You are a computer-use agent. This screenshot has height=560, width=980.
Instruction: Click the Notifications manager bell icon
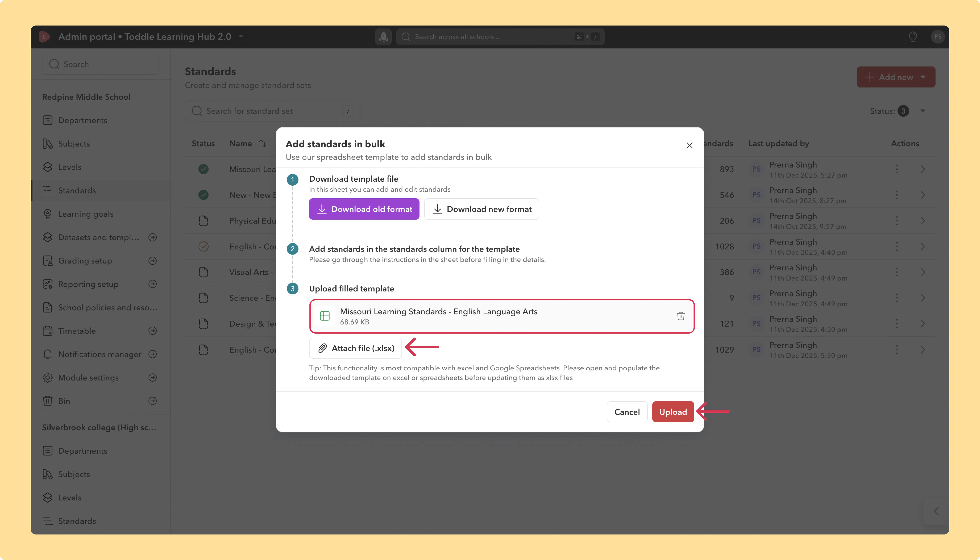coord(47,354)
